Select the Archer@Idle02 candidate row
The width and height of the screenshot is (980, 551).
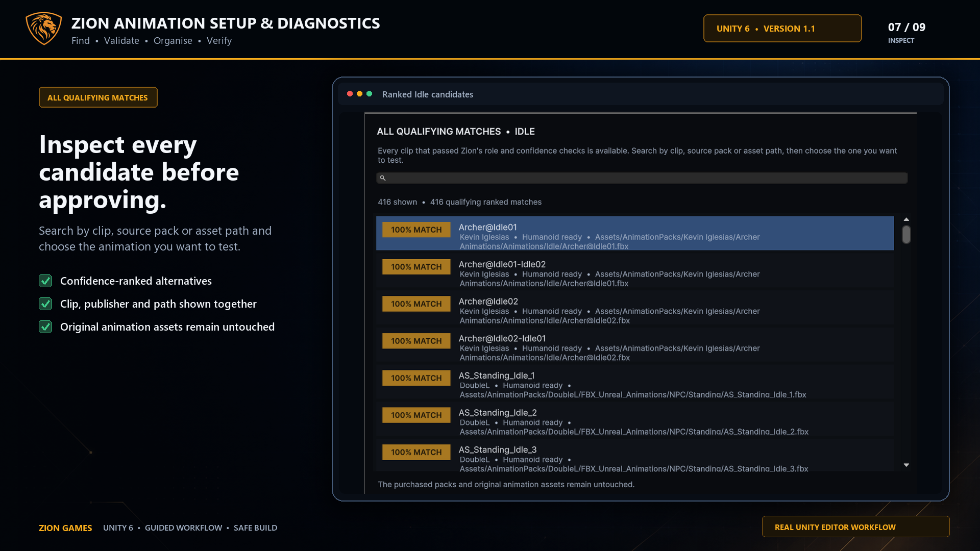point(635,308)
